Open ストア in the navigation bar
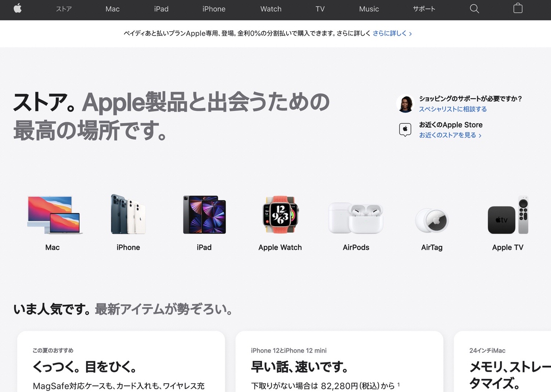This screenshot has height=392, width=551. [x=64, y=9]
